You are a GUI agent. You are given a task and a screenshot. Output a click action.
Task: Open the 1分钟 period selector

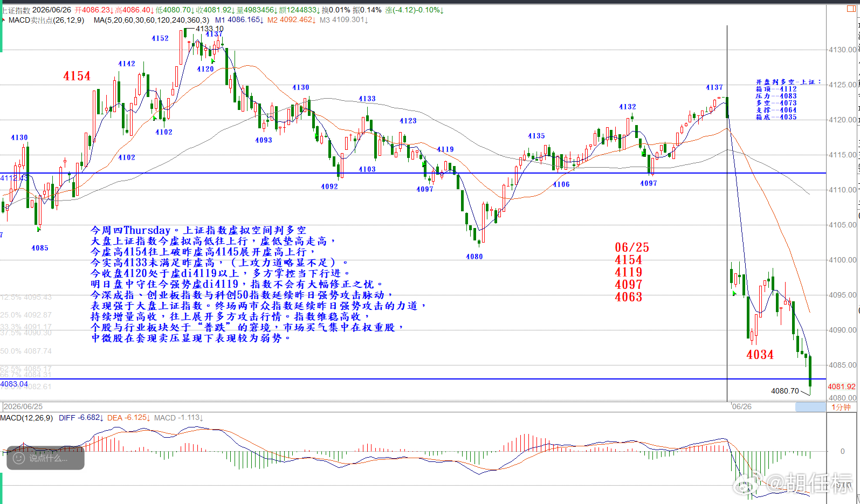click(x=841, y=407)
